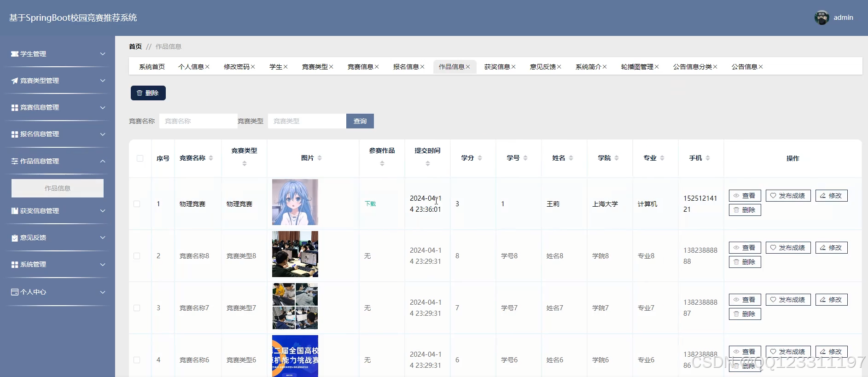Click the 作品信息管理 sliders icon
868x377 pixels.
pyautogui.click(x=15, y=161)
